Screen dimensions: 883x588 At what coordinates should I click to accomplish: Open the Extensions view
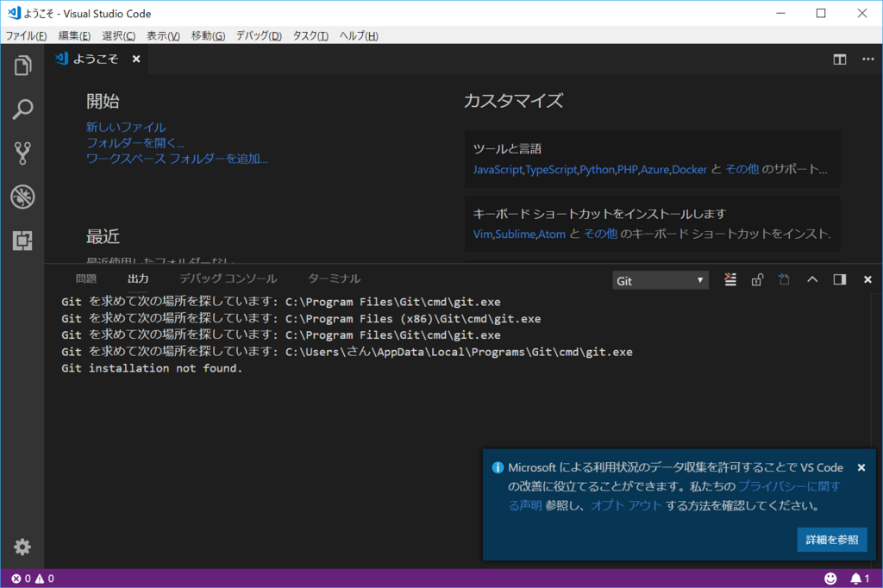pos(22,241)
